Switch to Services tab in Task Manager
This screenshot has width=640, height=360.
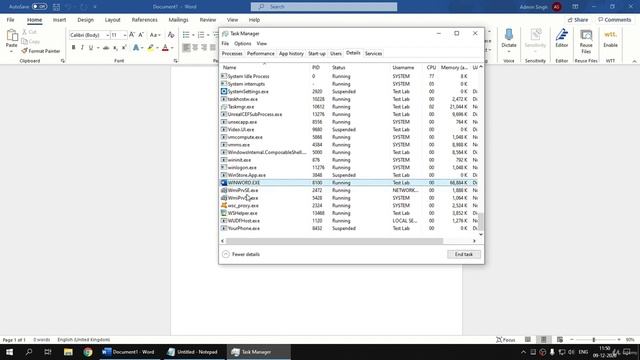pyautogui.click(x=373, y=53)
